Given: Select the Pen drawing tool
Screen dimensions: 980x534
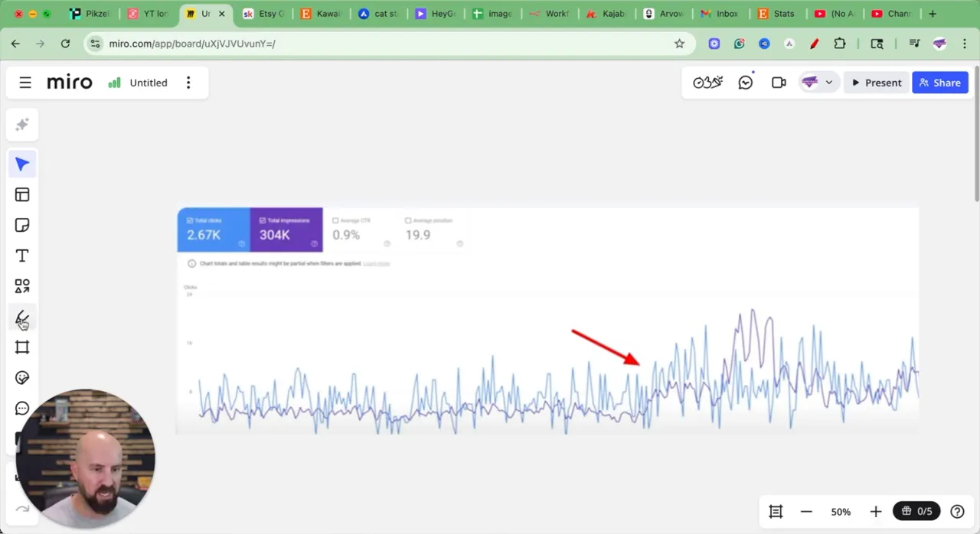Looking at the screenshot, I should tap(22, 317).
